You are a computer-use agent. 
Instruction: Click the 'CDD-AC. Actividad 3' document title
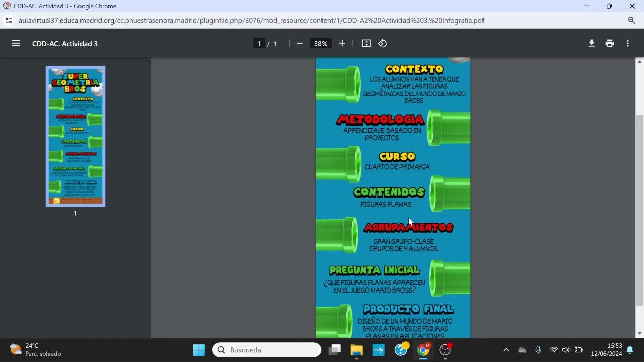pos(65,44)
